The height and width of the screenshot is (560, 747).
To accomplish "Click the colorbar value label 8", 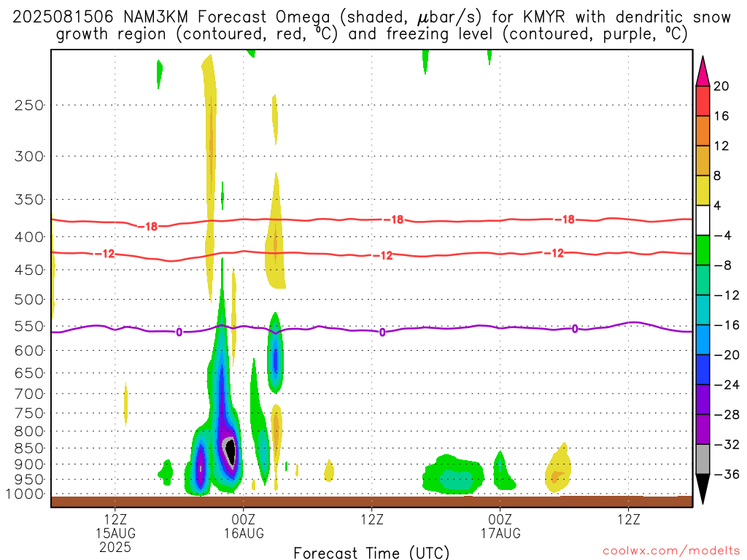I will point(718,176).
